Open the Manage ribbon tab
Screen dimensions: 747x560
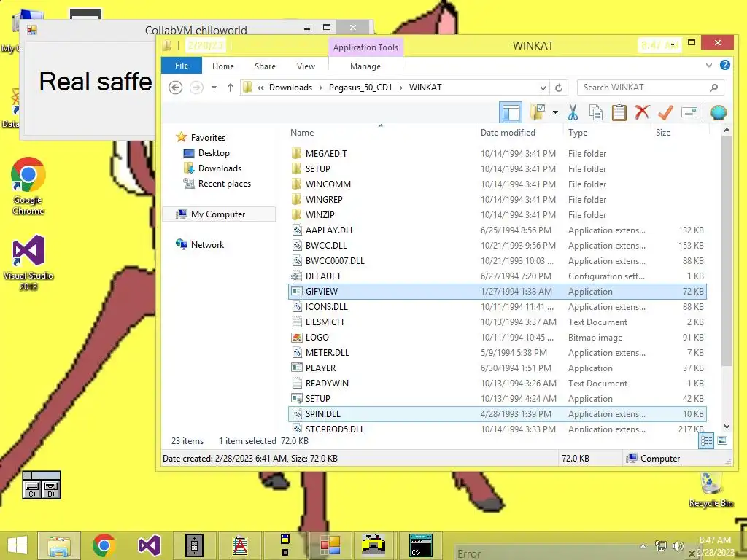[365, 66]
